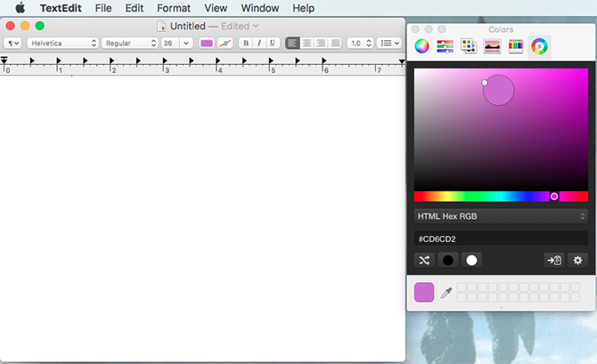Open the Format menu
The width and height of the screenshot is (597, 364).
(x=174, y=8)
